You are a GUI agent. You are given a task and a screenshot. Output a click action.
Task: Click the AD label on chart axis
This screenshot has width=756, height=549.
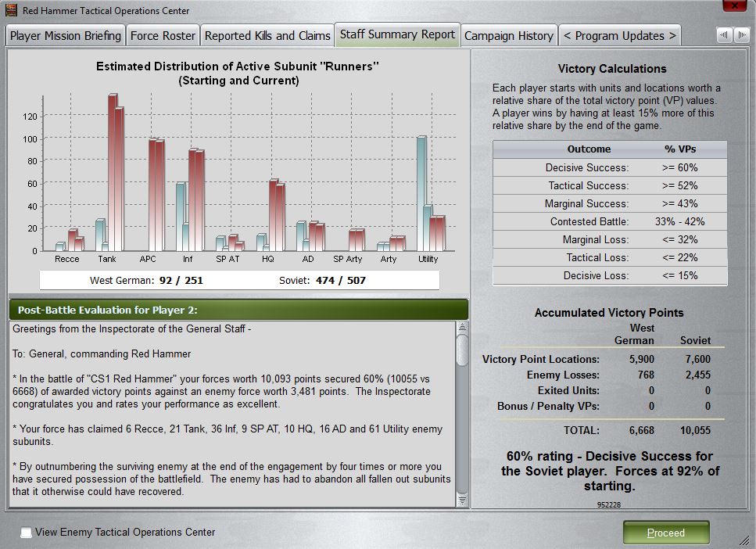pyautogui.click(x=308, y=259)
